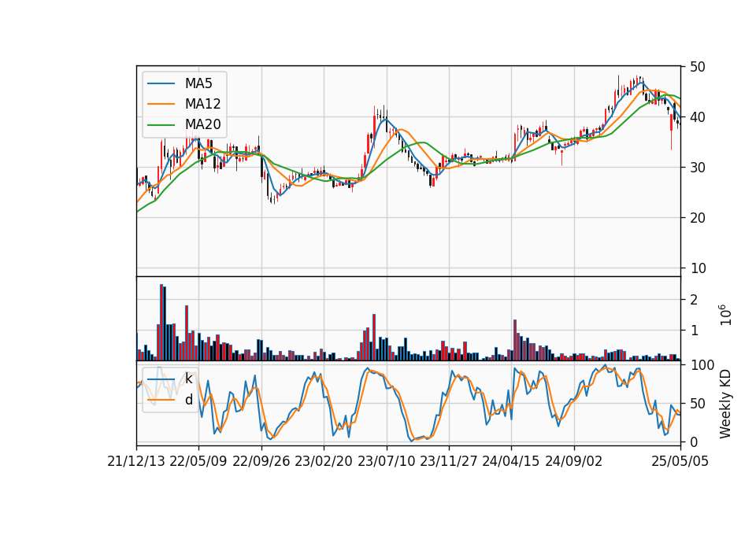756x543 pixels.
Task: Click the price axis value 20
Action: [x=698, y=218]
